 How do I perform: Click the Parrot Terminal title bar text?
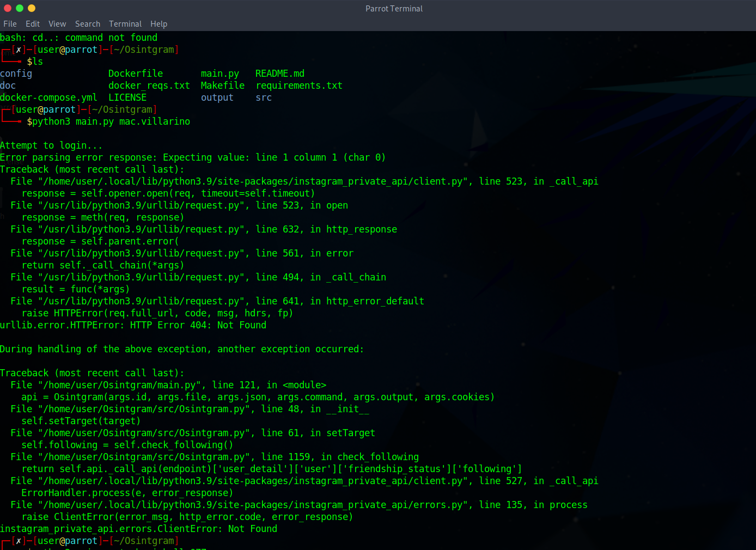(x=394, y=8)
